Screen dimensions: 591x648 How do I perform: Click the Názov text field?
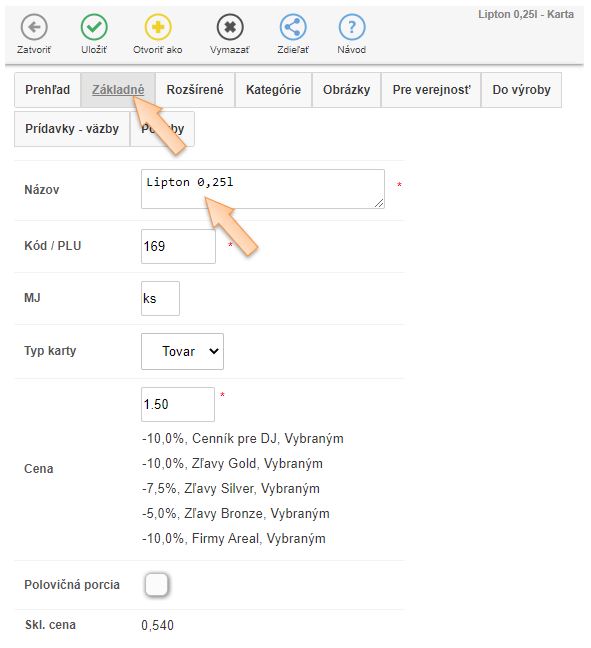pyautogui.click(x=263, y=189)
